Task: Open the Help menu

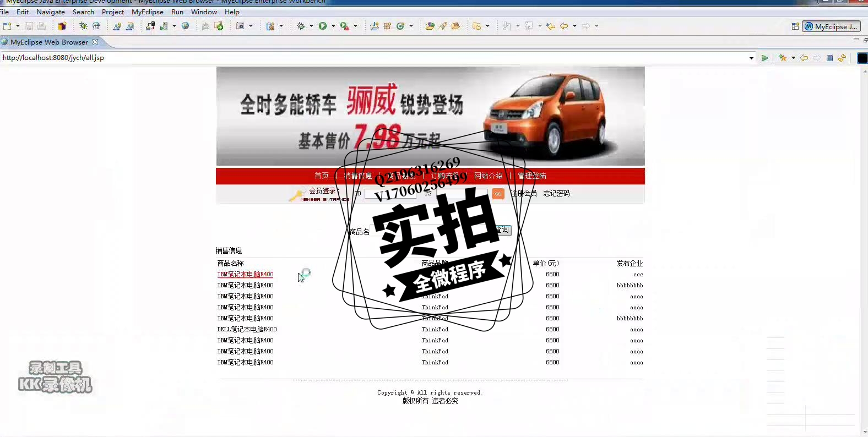Action: click(x=232, y=12)
